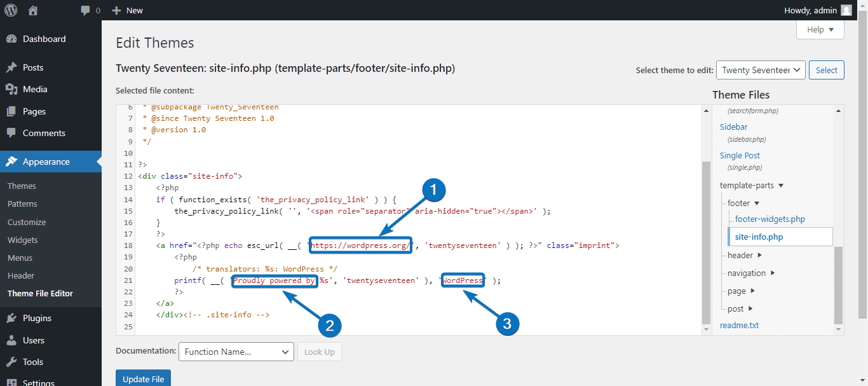This screenshot has width=868, height=386.
Task: Open Single Post theme file
Action: pyautogui.click(x=740, y=155)
